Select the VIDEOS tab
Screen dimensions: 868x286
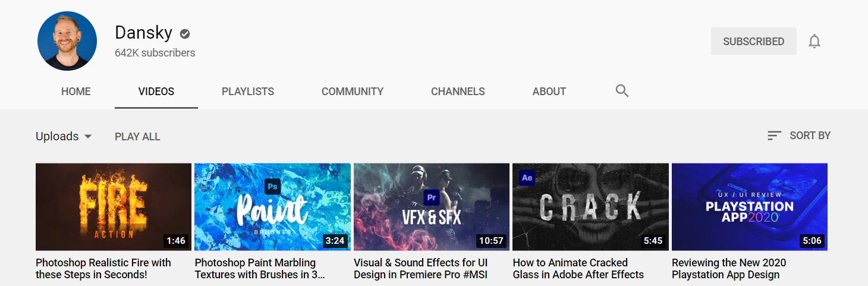click(156, 92)
